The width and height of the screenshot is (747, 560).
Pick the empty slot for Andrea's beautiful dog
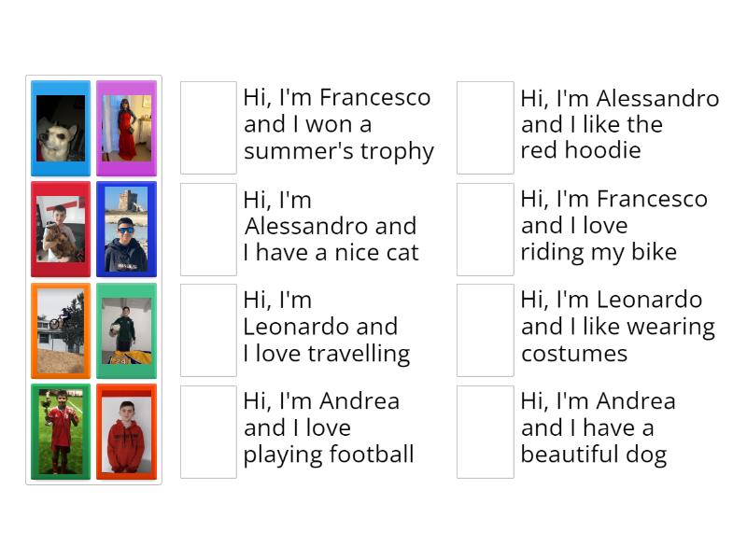485,431
